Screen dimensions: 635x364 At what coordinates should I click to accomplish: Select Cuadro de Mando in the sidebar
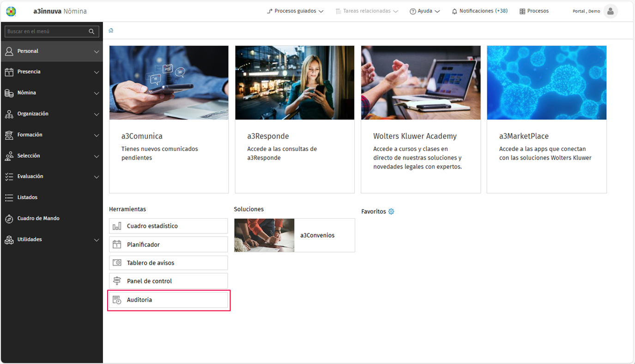(52, 219)
